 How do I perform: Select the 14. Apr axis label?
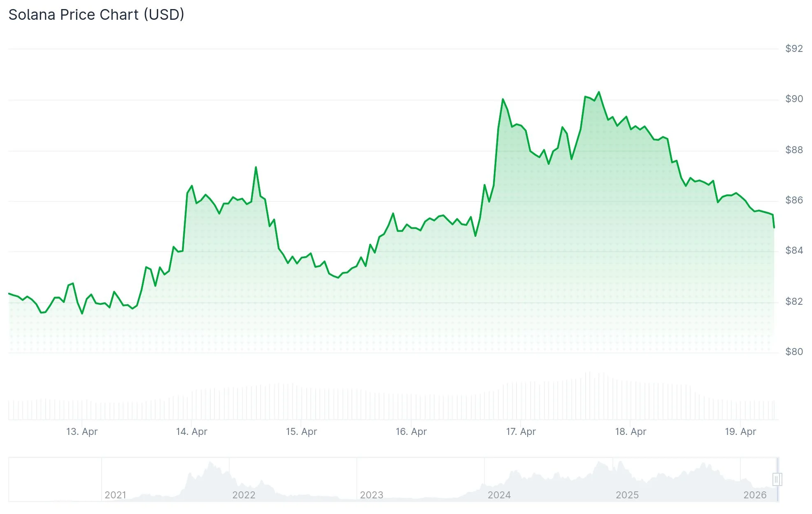pyautogui.click(x=192, y=432)
